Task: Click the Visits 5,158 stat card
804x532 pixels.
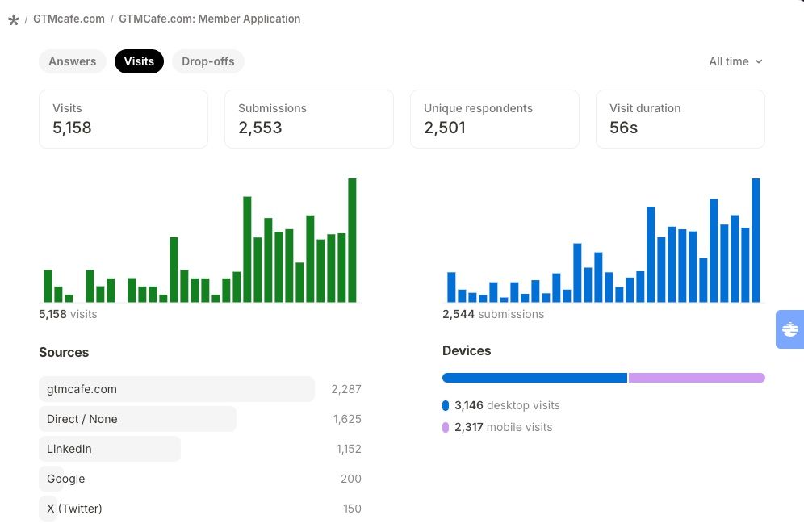Action: coord(124,119)
